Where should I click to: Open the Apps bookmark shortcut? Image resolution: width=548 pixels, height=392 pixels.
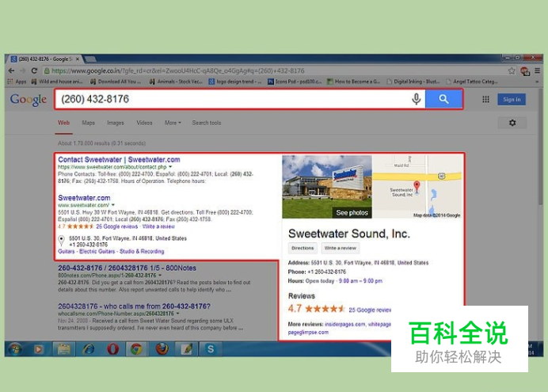point(17,82)
